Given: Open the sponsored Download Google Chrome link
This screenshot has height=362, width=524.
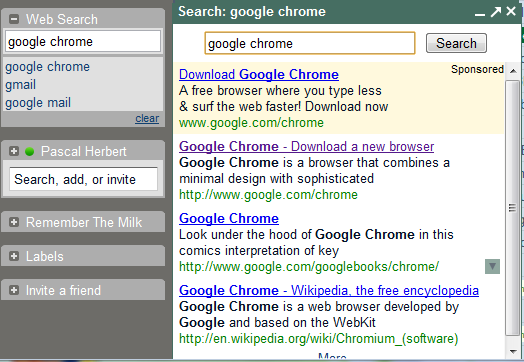Looking at the screenshot, I should pos(259,75).
